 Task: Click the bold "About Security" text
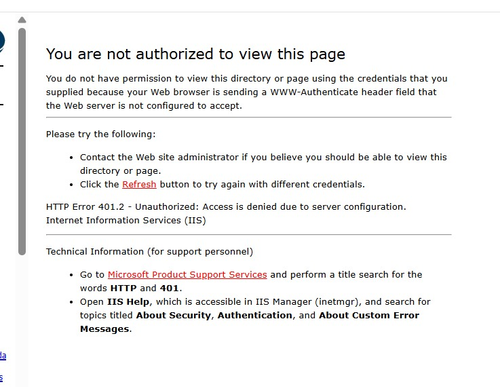click(173, 316)
